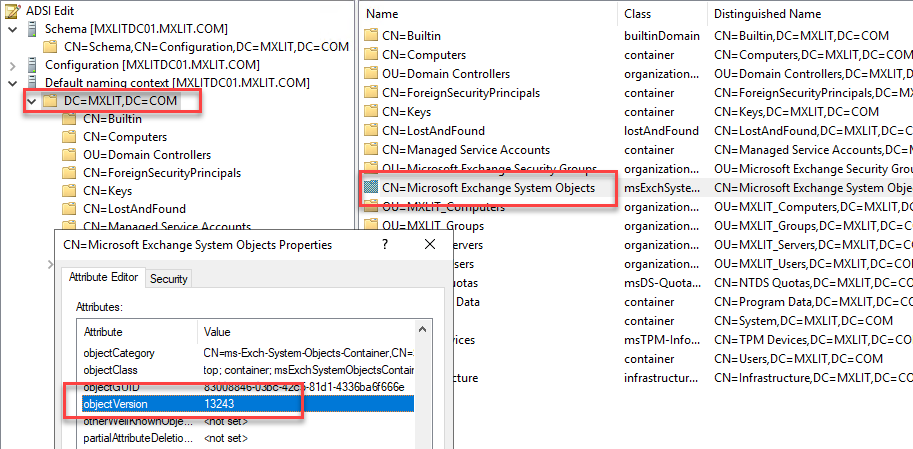Switch to the Security tab
Screen dimensions: 913x449
(168, 279)
